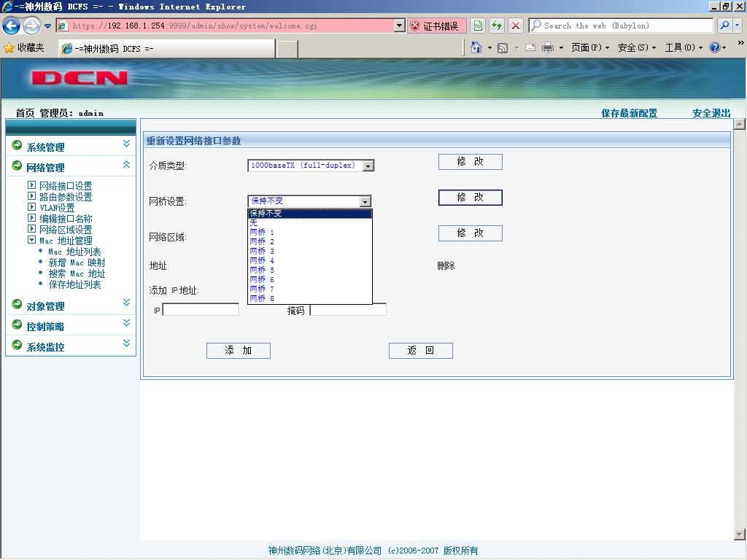Select 保持不变 option in list
The height and width of the screenshot is (560, 747).
(309, 214)
